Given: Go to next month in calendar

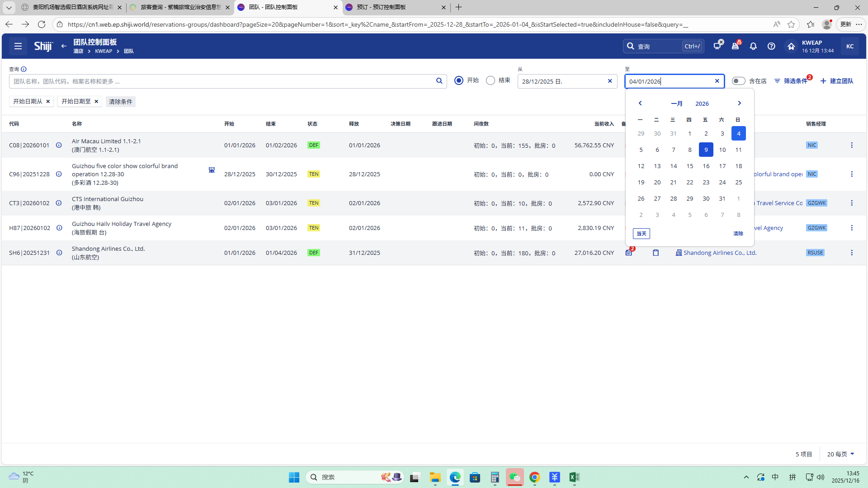Looking at the screenshot, I should point(739,103).
